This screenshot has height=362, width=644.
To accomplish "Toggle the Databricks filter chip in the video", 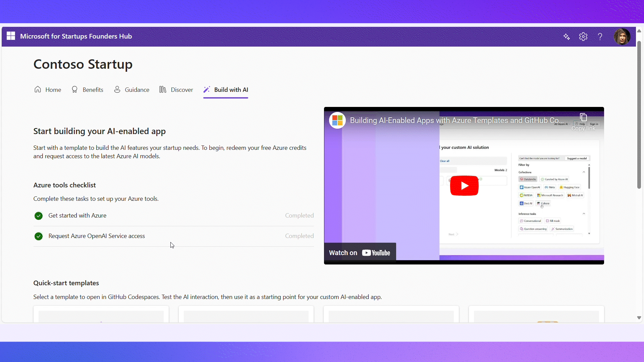I will click(x=527, y=179).
